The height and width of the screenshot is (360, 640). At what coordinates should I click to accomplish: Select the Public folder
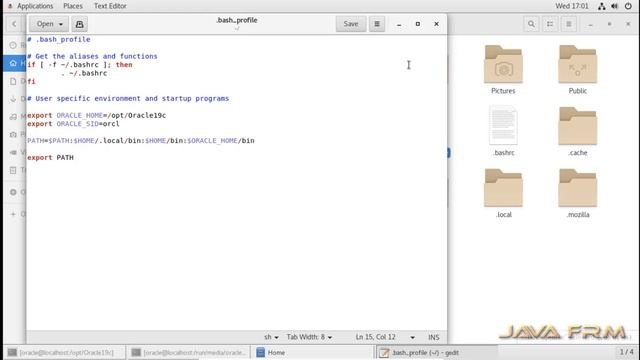click(x=578, y=69)
